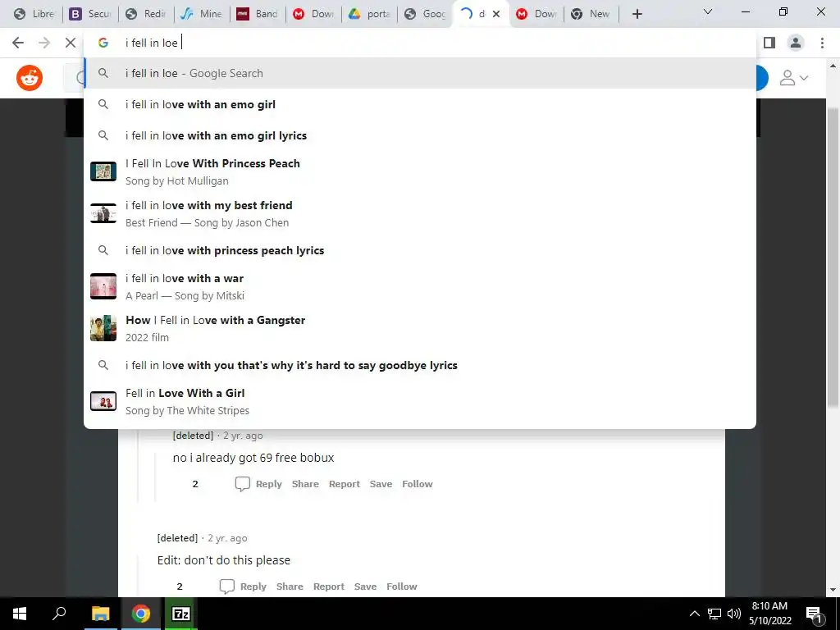The image size is (840, 630).
Task: Reply to the '69 free bobux' comment
Action: tap(268, 484)
